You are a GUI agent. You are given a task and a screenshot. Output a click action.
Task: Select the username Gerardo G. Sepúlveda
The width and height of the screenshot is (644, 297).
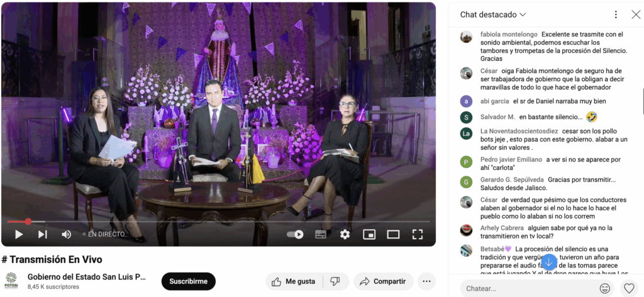(x=512, y=179)
